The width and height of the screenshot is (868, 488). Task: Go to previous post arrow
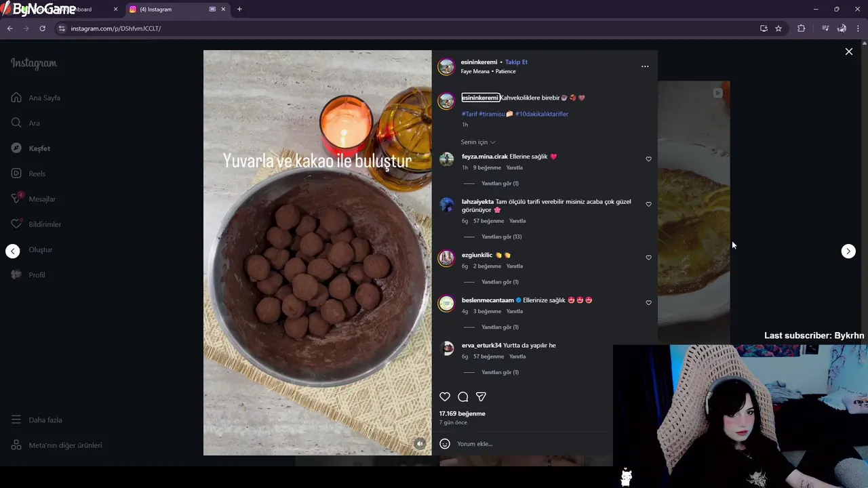[x=13, y=251]
